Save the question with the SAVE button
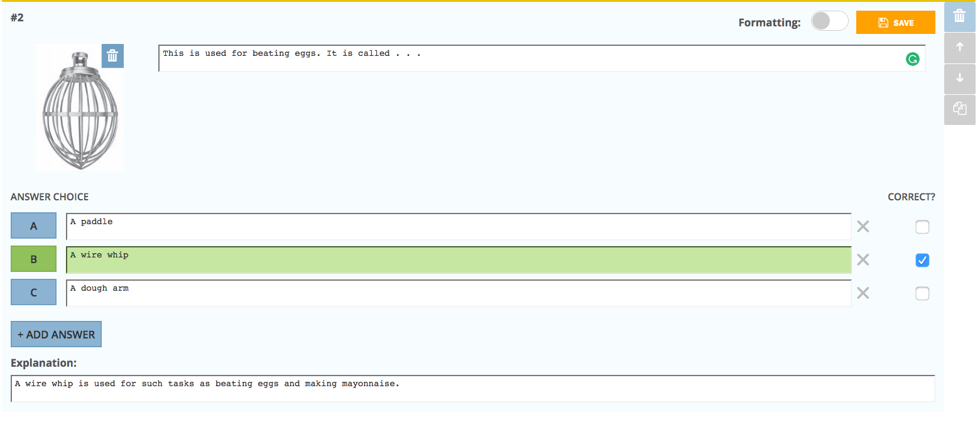Viewport: 980px width, 422px height. [895, 22]
